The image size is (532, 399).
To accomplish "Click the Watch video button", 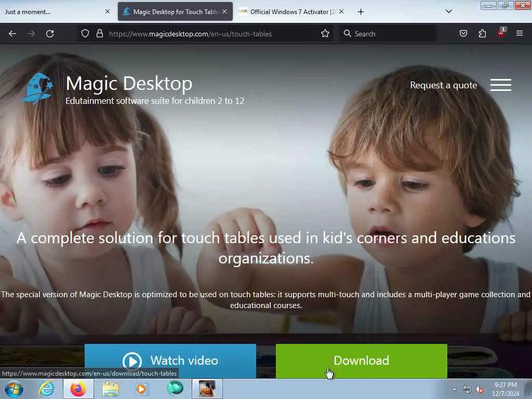I will (170, 361).
